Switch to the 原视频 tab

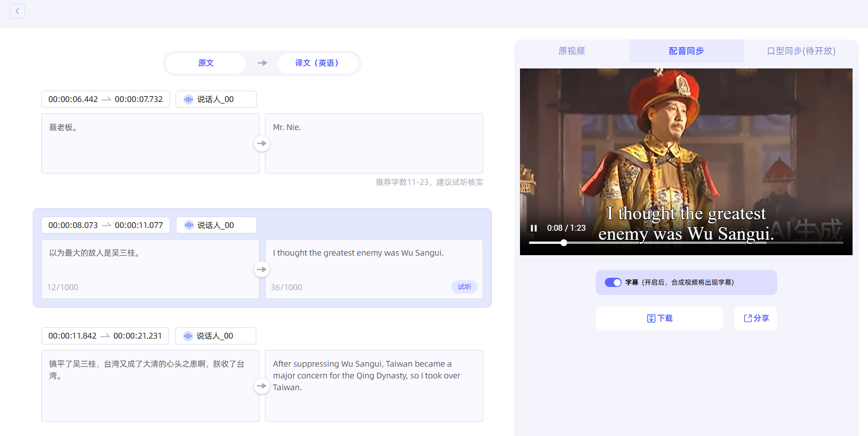(571, 51)
